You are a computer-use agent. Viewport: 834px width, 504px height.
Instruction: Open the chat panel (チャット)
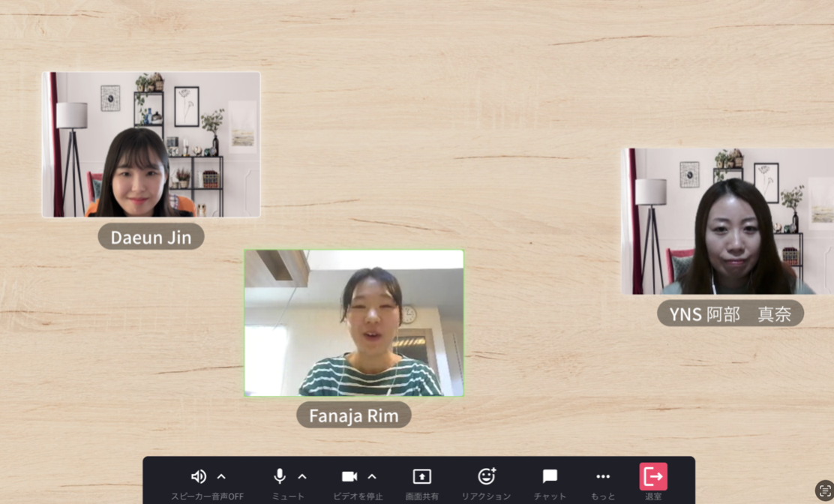tap(550, 476)
